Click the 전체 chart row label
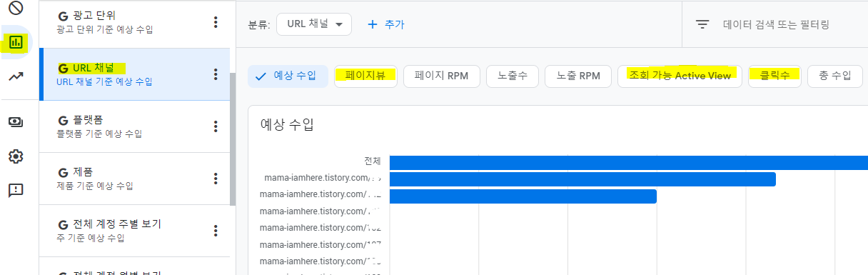This screenshot has width=868, height=275. (373, 161)
